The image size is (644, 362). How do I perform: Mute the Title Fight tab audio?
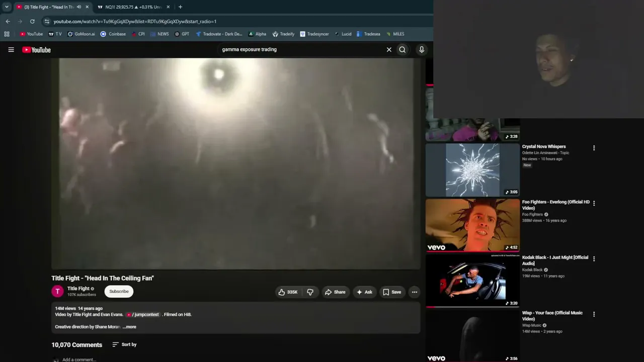pyautogui.click(x=79, y=7)
